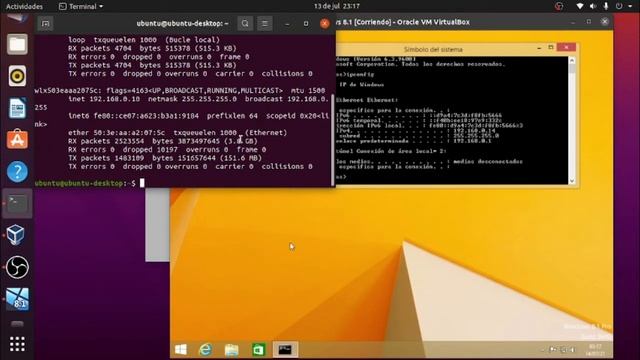Open LibreOffice Writer dock icon
Viewport: 640px width, 360px height.
coord(17,108)
